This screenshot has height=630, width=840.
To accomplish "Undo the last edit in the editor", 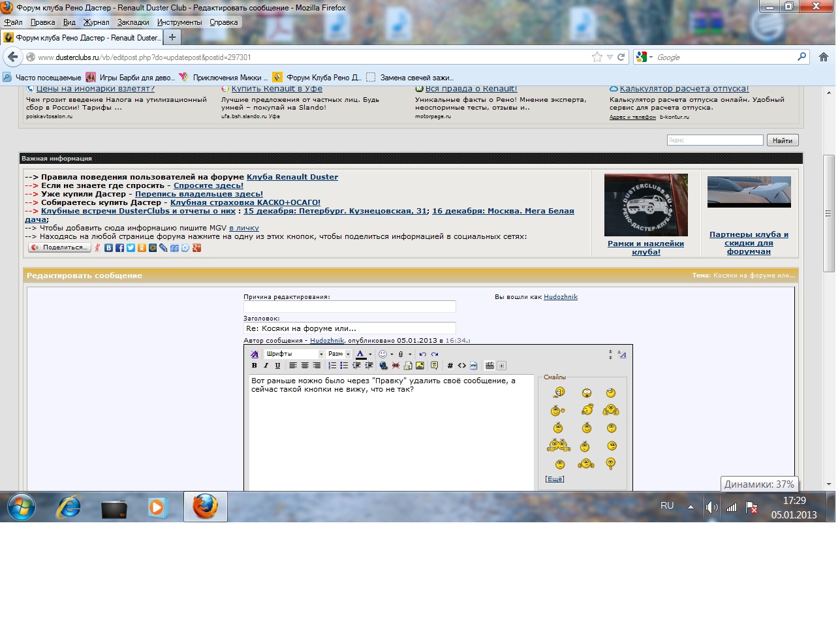I will [x=422, y=354].
